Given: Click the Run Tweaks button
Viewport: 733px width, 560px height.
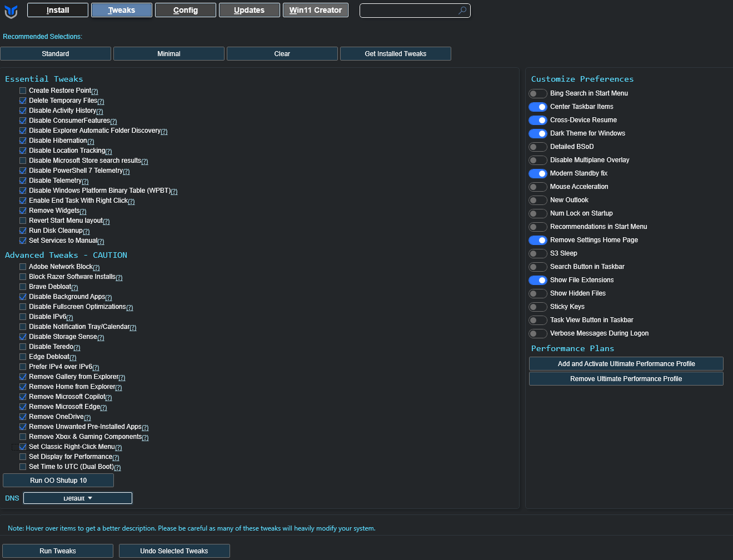Looking at the screenshot, I should 58,551.
